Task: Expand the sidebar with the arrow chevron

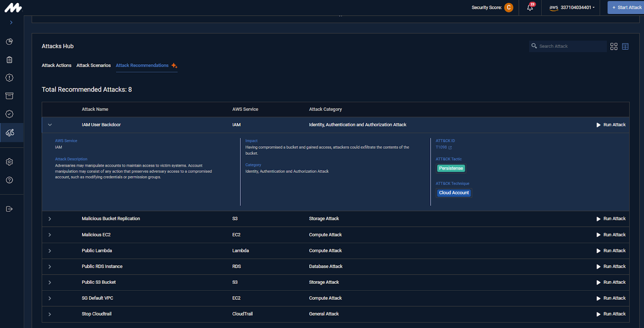Action: [11, 23]
